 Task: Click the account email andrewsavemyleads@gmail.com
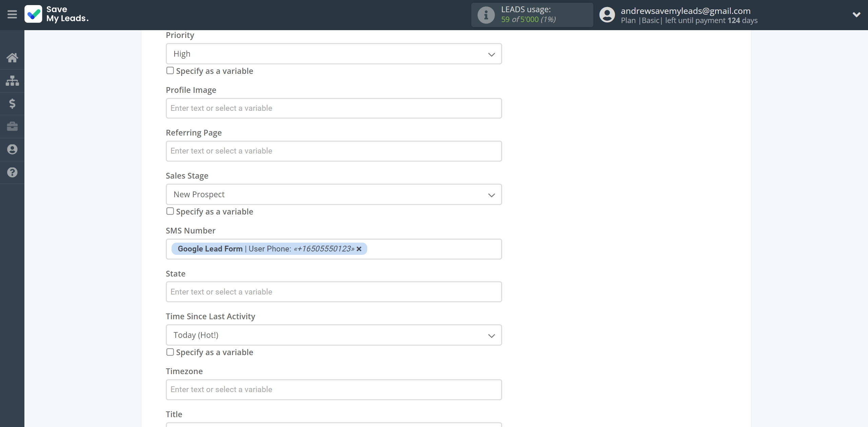pyautogui.click(x=686, y=11)
